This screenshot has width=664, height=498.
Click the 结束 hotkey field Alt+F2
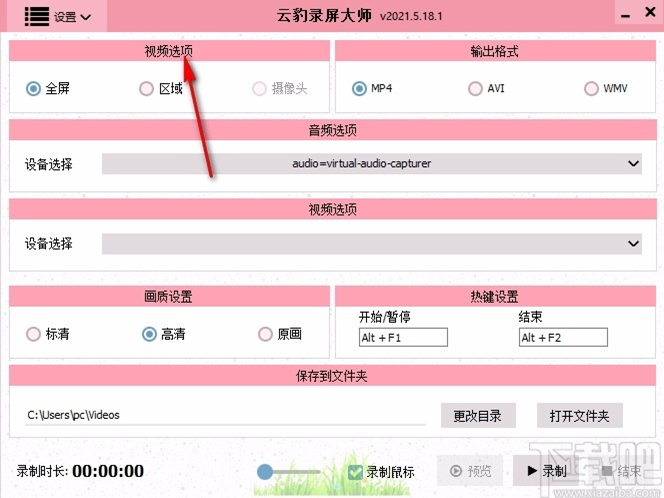(563, 338)
